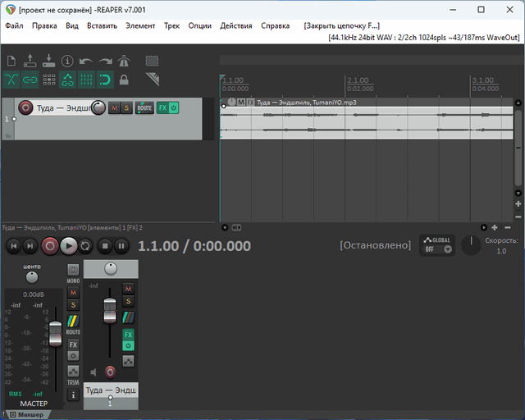This screenshot has width=525, height=420.
Task: Toggle the transport repeat loop button
Action: coord(85,245)
